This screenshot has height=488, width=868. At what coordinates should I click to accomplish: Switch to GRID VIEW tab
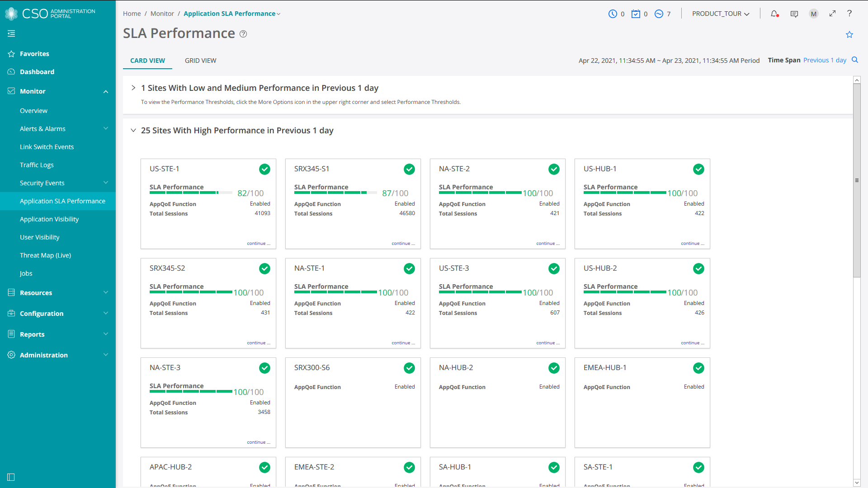pyautogui.click(x=200, y=61)
